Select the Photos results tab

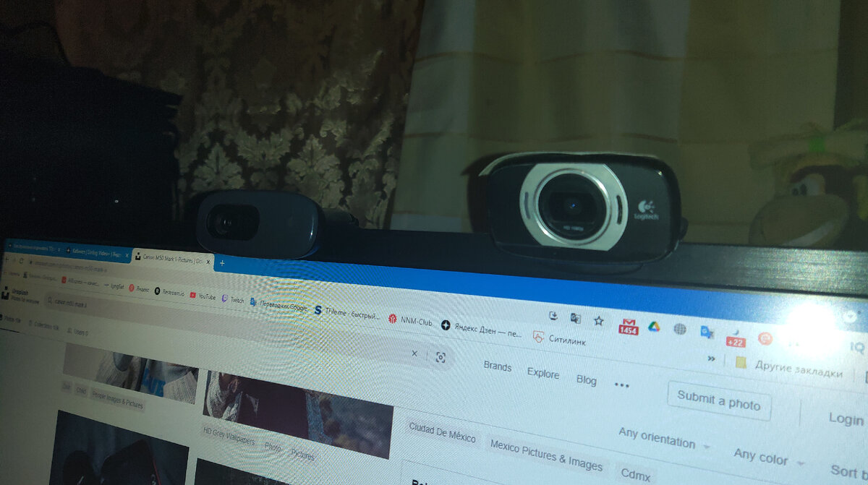coord(10,318)
